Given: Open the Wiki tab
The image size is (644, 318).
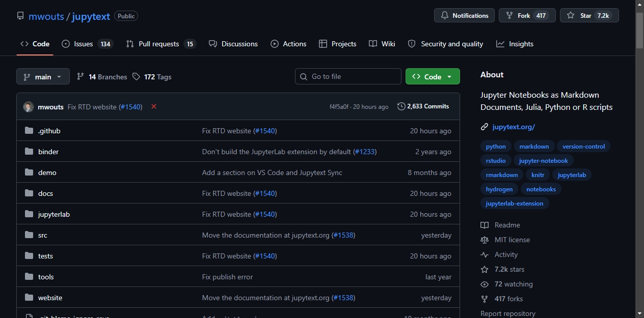Looking at the screenshot, I should click(382, 44).
